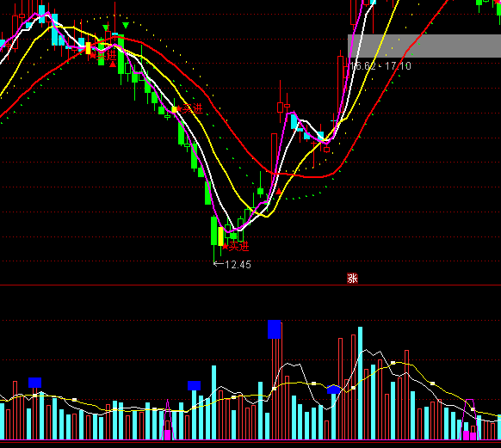The width and height of the screenshot is (501, 448).
Task: Select the yellow candle at the bottom low
Action: click(220, 236)
